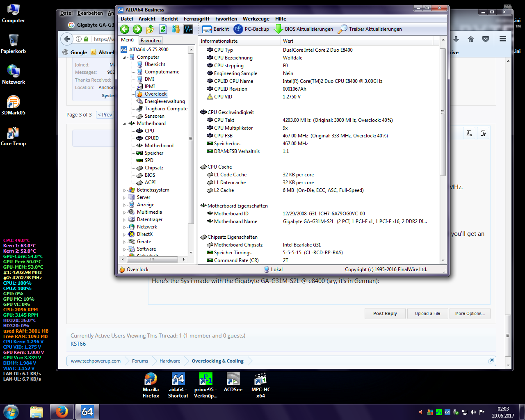Open the user management icon in AIDA64 toolbar

[176, 29]
